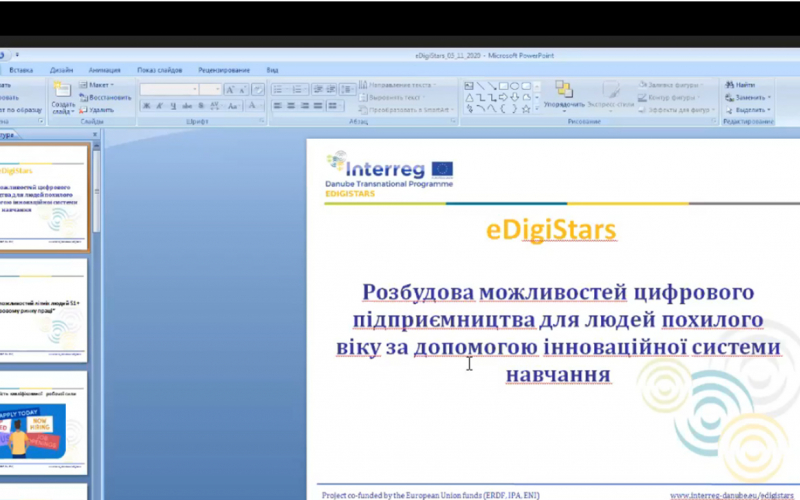This screenshot has height=500, width=800.
Task: Select the first eDigiStars slide thumbnail
Action: click(x=44, y=197)
